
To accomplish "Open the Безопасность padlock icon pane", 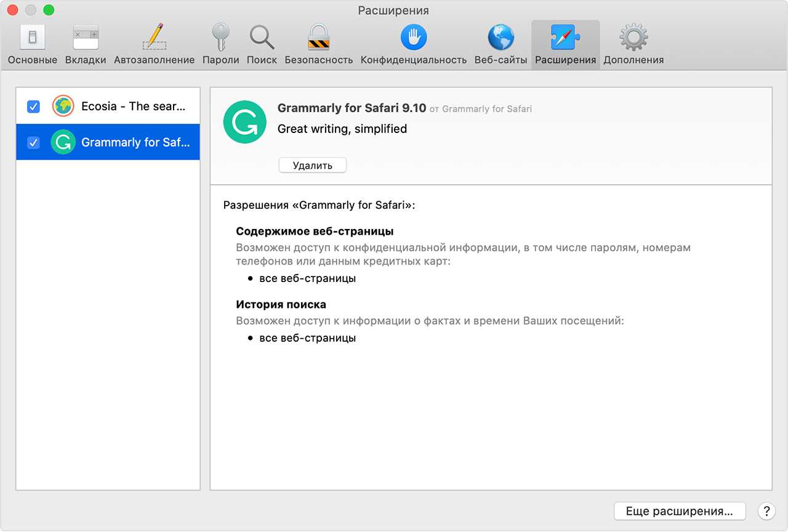I will (x=319, y=44).
